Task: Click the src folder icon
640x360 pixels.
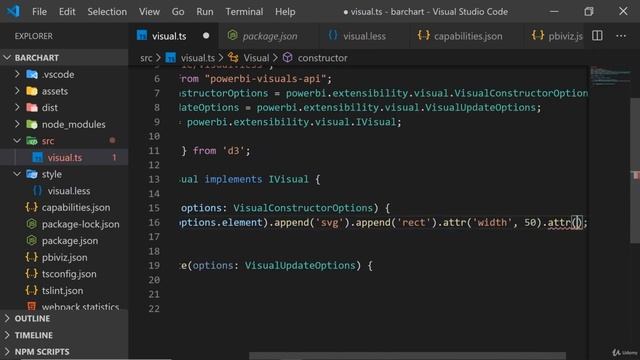Action: tap(32, 141)
